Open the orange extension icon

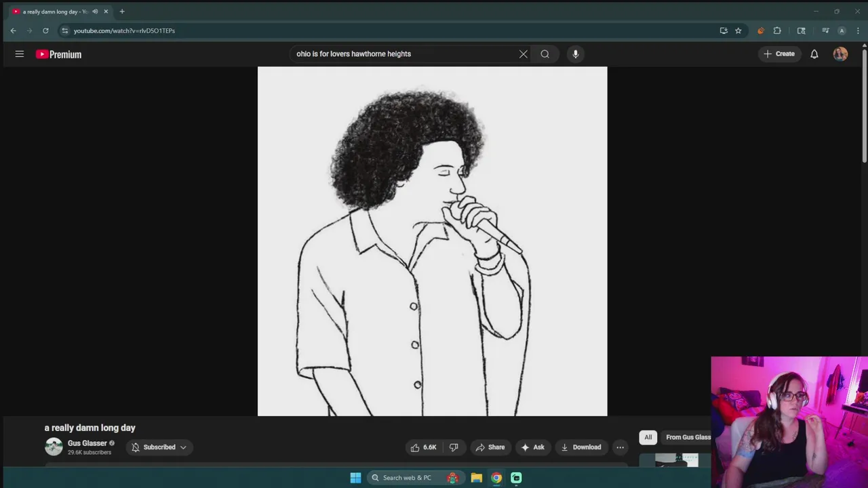pos(761,30)
